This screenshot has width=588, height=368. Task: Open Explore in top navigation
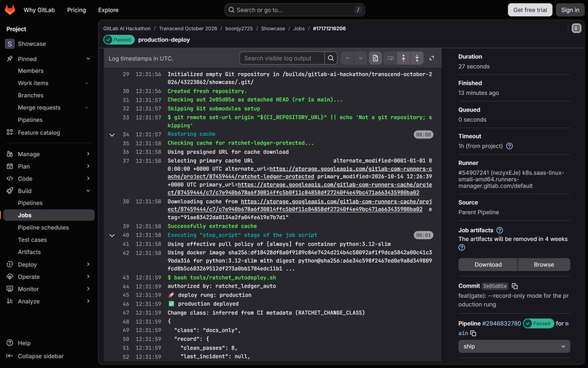pyautogui.click(x=109, y=10)
